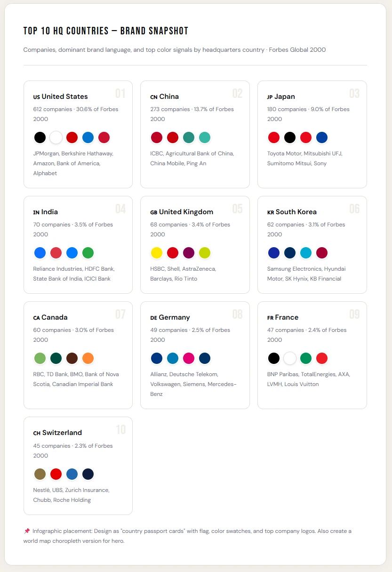Choose the dark navy swatch in Switzerland card
The height and width of the screenshot is (572, 392).
[88, 474]
